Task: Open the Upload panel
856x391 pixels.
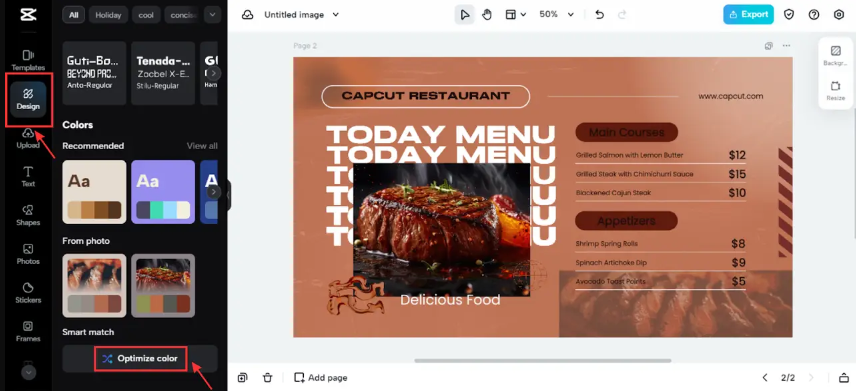Action: pos(28,138)
